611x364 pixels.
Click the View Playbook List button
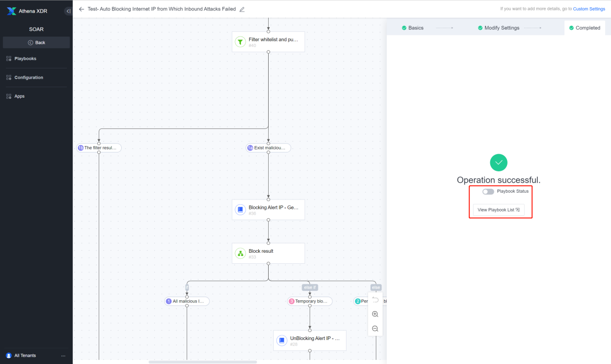point(499,210)
